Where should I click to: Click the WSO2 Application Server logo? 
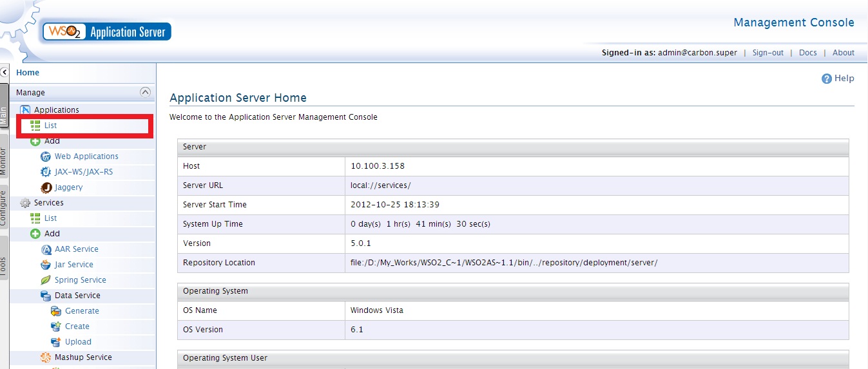107,32
